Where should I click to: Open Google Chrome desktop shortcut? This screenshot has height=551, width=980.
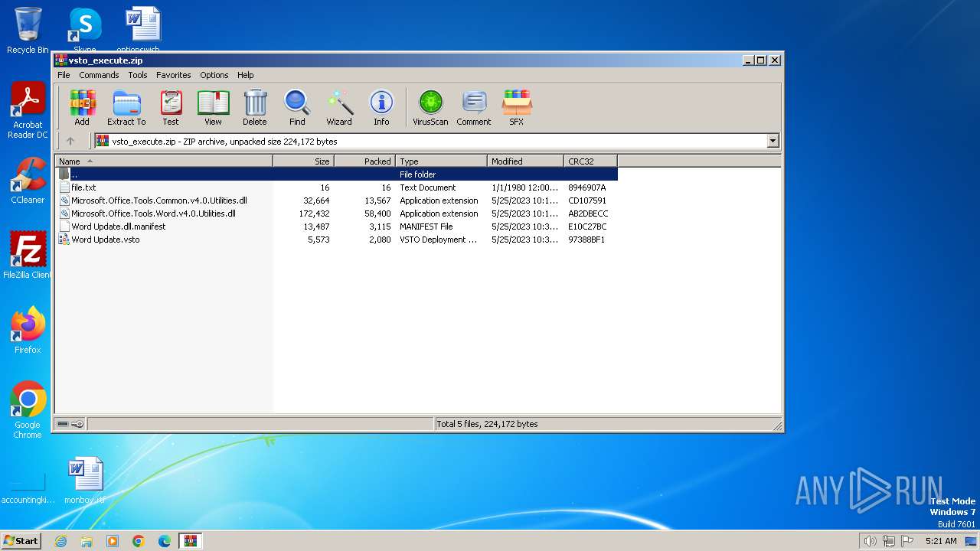tap(28, 410)
